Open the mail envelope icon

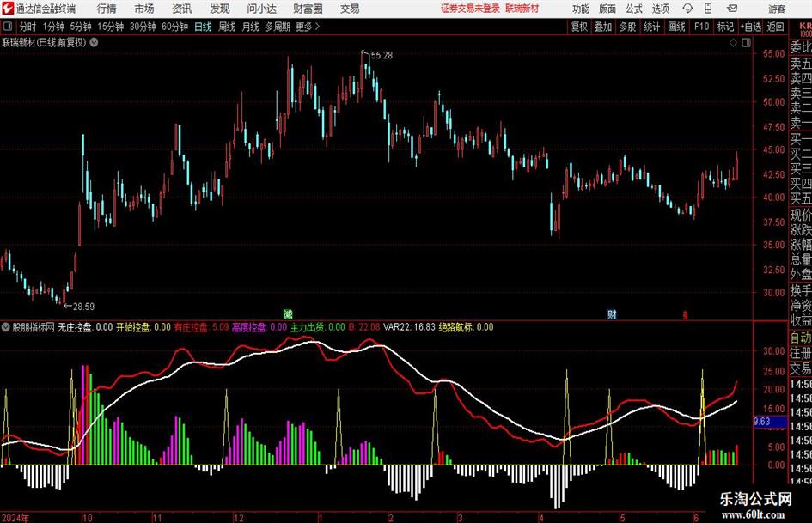click(732, 9)
